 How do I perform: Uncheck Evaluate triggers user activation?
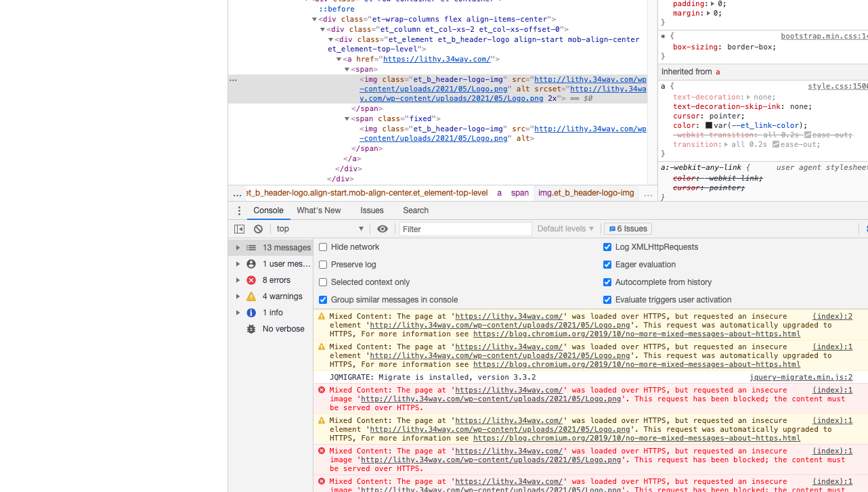[607, 300]
